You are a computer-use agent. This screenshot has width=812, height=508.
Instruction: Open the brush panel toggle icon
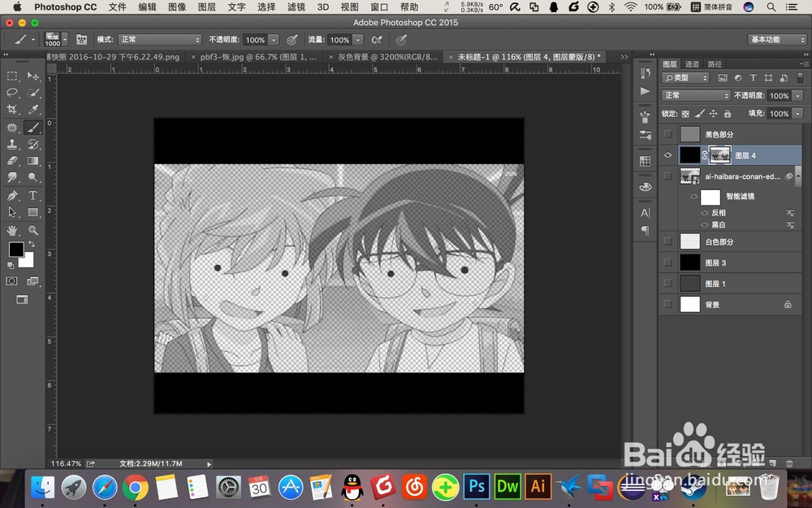point(81,39)
